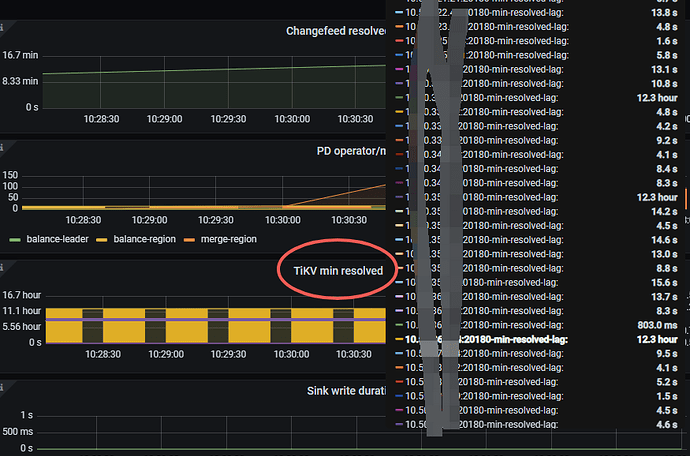
Task: Select the bold highlighted 12.3 hour tooltip row
Action: click(540, 339)
